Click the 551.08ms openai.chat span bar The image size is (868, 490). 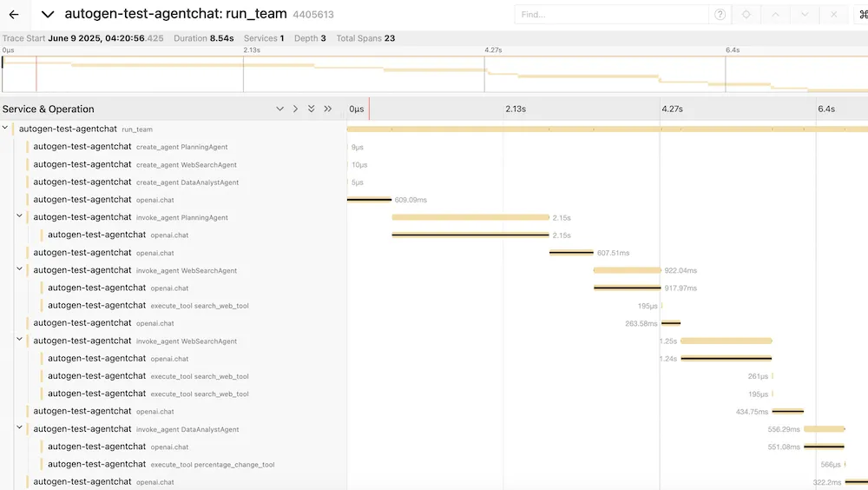coord(824,447)
